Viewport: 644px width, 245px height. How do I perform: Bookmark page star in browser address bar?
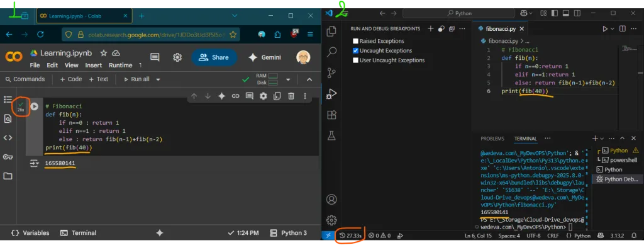tap(233, 35)
